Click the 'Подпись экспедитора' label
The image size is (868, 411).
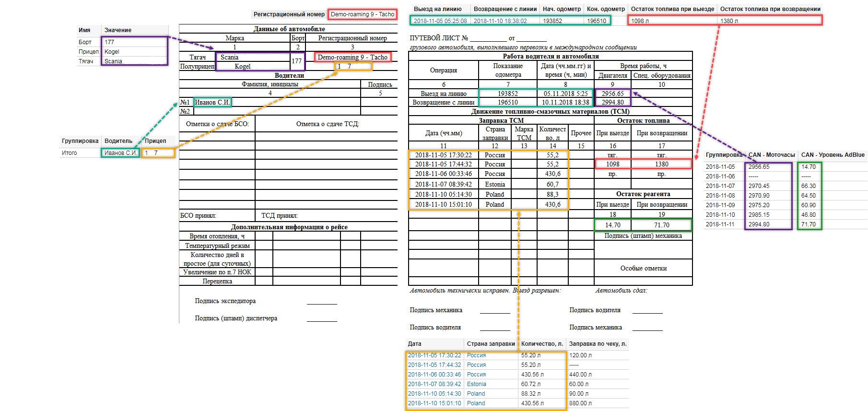(225, 301)
